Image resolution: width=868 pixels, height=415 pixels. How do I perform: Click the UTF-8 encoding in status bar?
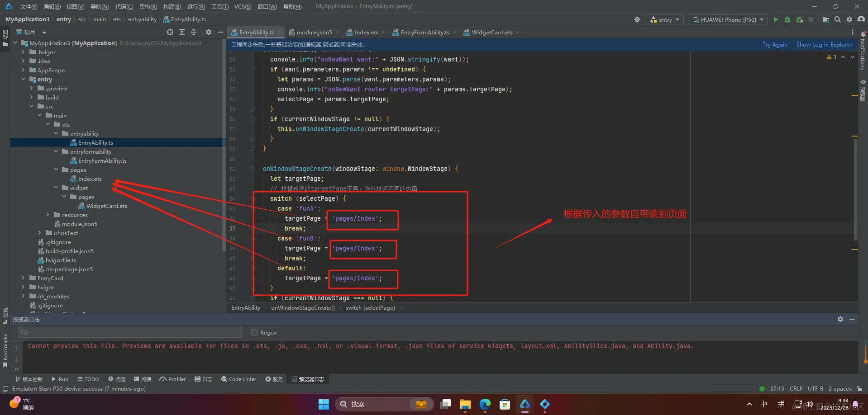tap(816, 389)
